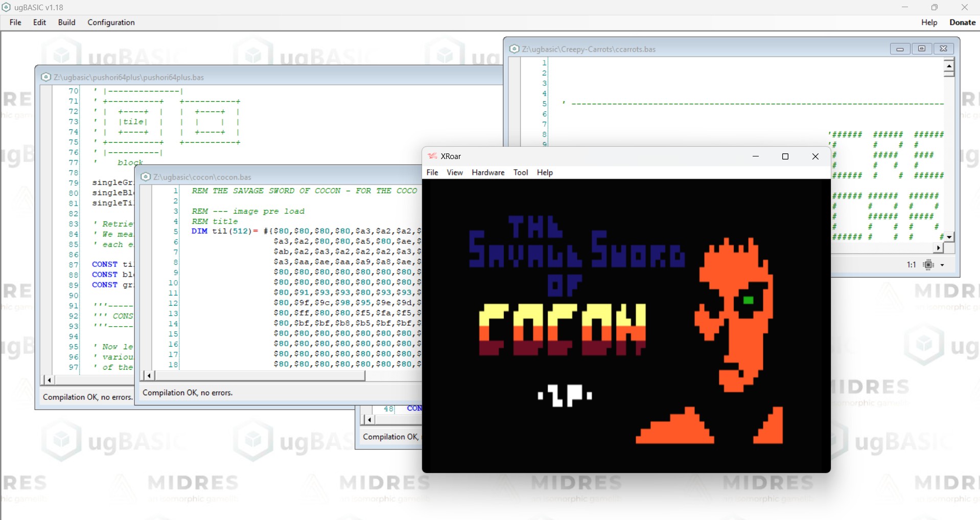Click the 1:1 zoom label in ccarrots.bas
Screen dimensions: 980x520
click(x=912, y=265)
